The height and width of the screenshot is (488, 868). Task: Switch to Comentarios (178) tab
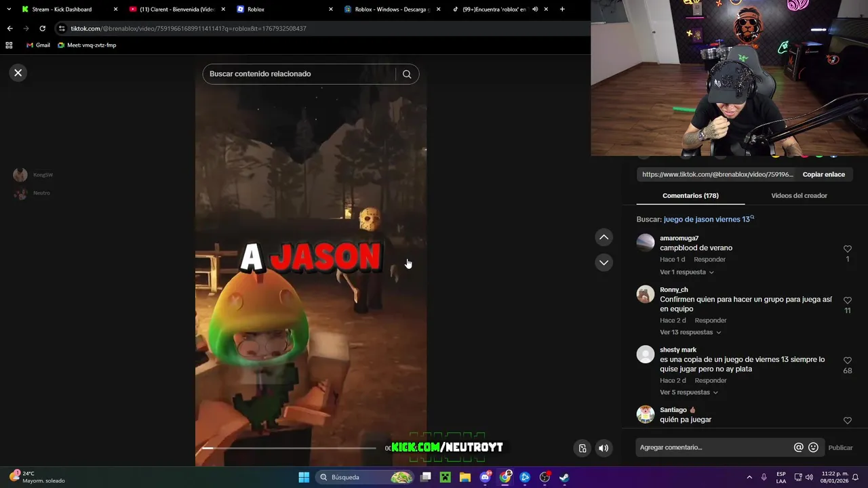(690, 196)
